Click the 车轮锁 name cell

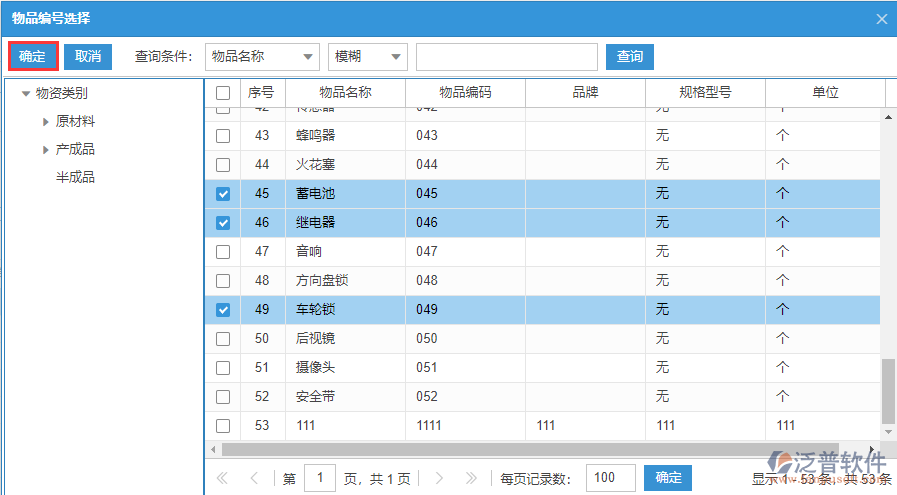click(x=346, y=310)
